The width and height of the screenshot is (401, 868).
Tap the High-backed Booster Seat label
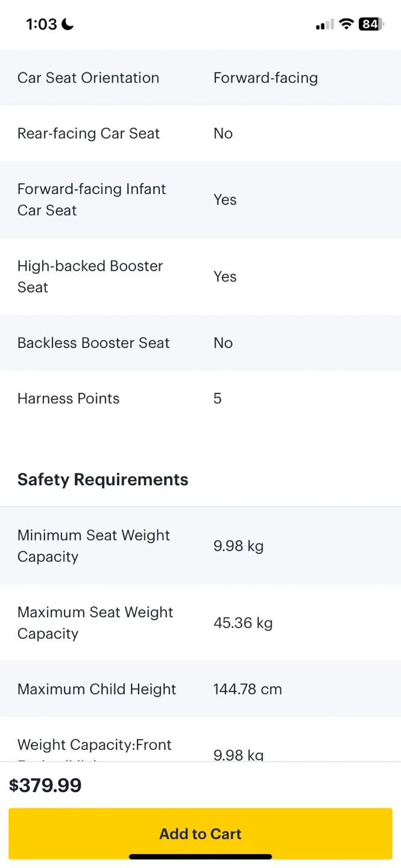(90, 277)
